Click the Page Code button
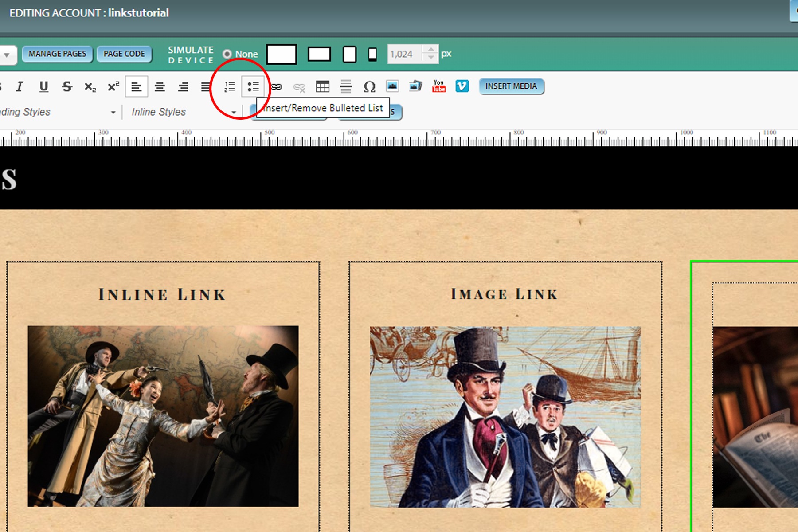This screenshot has width=798, height=532. click(x=124, y=54)
